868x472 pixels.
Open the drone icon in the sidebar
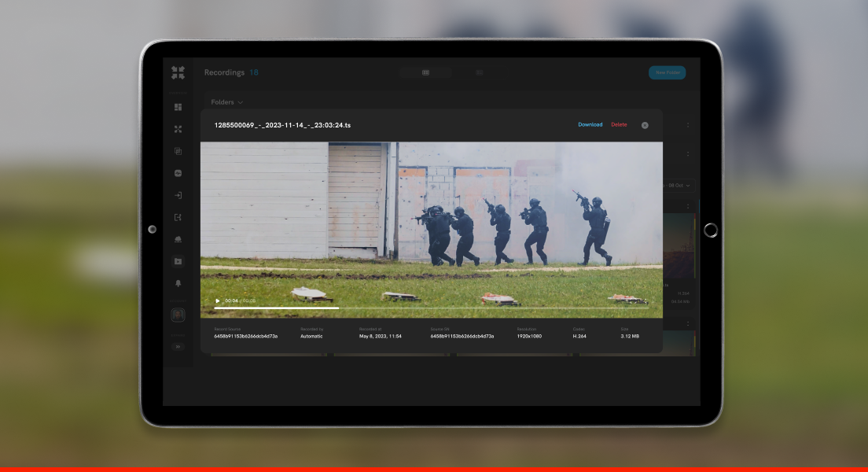click(178, 129)
